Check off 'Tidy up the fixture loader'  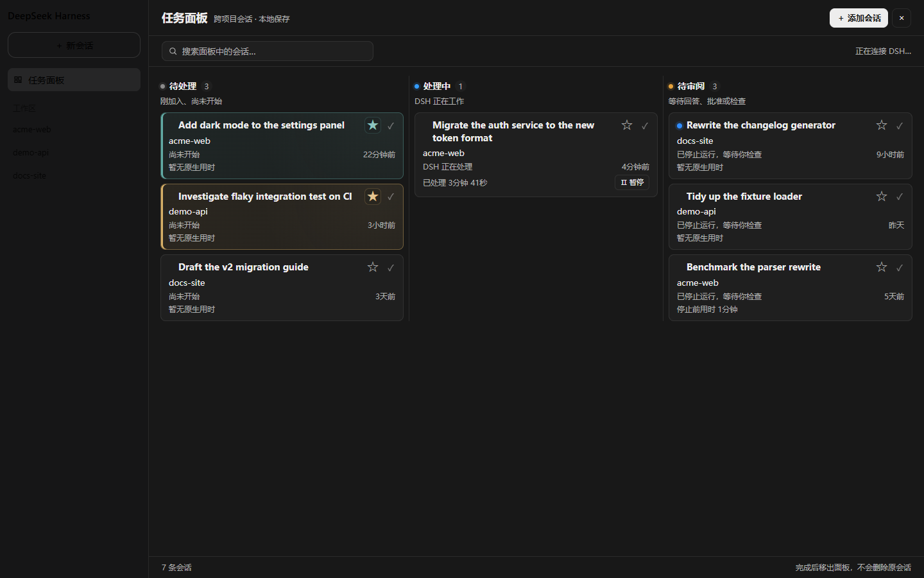(x=900, y=197)
